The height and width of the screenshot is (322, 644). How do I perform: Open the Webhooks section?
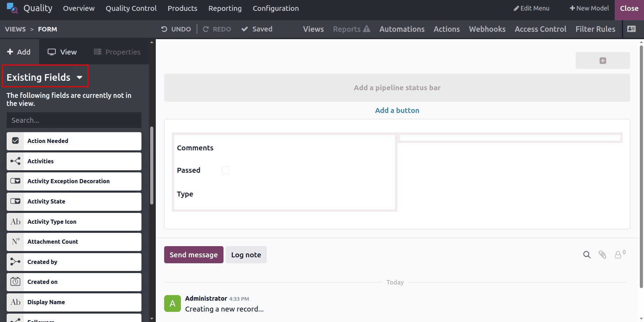tap(487, 29)
